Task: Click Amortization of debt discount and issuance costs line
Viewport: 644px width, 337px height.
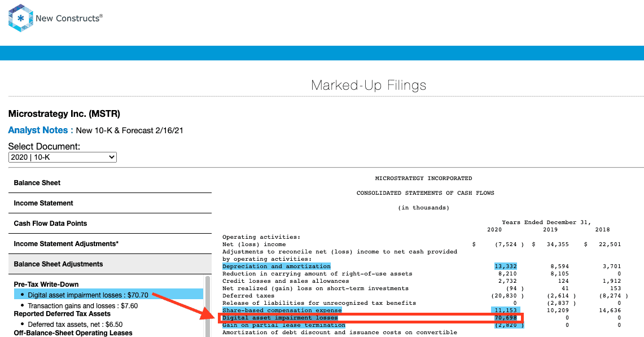Action: (x=340, y=332)
